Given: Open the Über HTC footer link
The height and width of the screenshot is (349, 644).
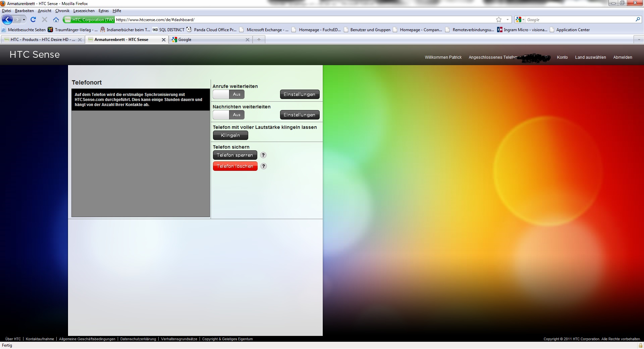Looking at the screenshot, I should [x=13, y=339].
